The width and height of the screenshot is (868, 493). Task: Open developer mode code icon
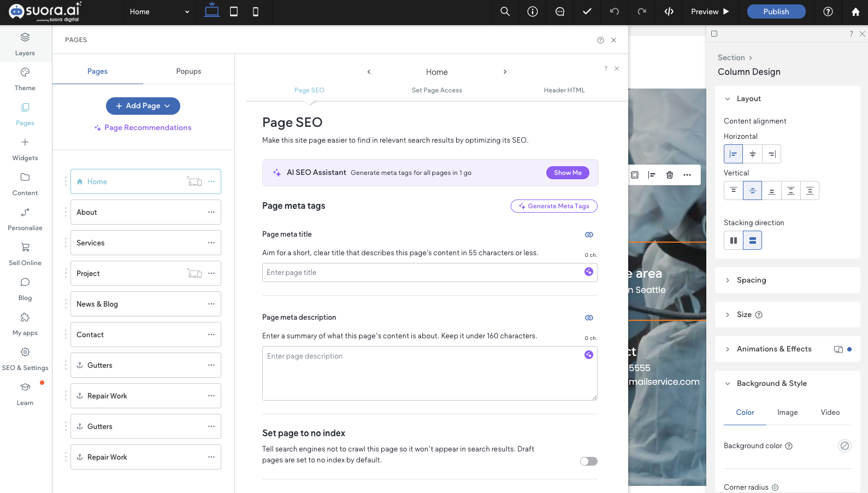(669, 11)
